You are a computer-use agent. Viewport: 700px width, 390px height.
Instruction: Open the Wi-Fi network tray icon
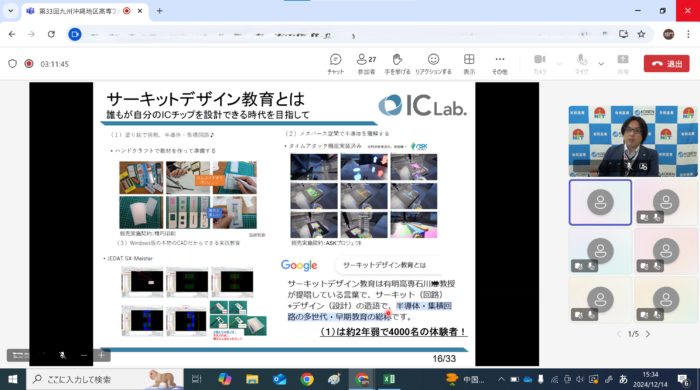pyautogui.click(x=554, y=379)
